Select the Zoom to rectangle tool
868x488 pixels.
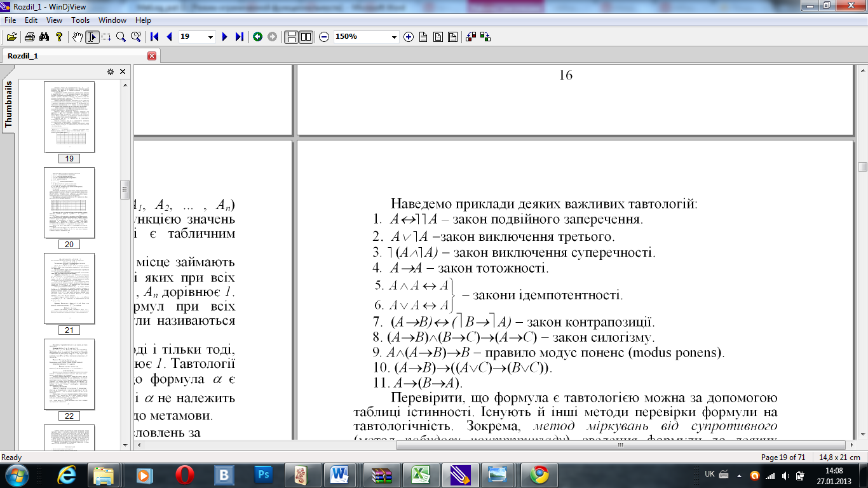pos(135,37)
